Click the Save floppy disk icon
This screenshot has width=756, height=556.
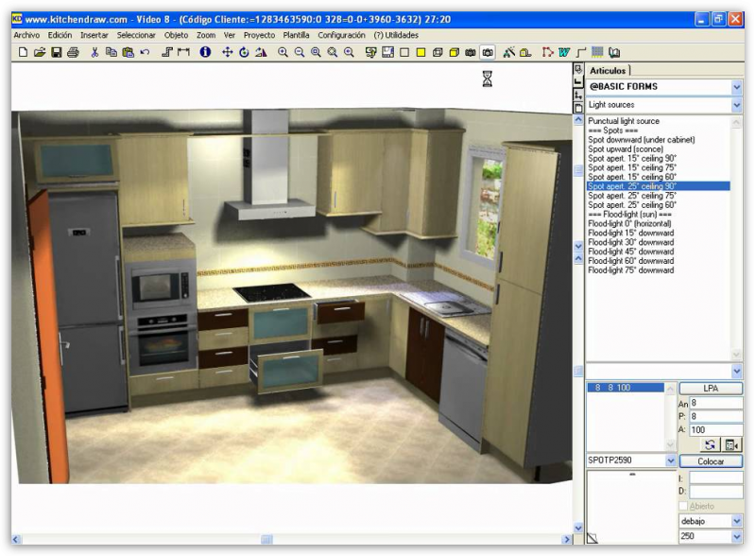point(56,53)
